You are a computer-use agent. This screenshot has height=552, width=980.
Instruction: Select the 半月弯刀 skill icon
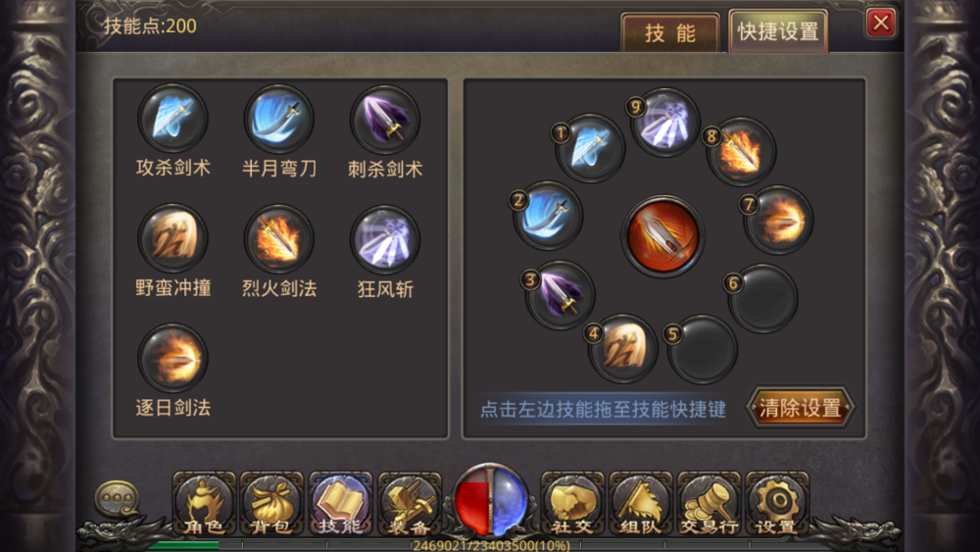tap(278, 119)
